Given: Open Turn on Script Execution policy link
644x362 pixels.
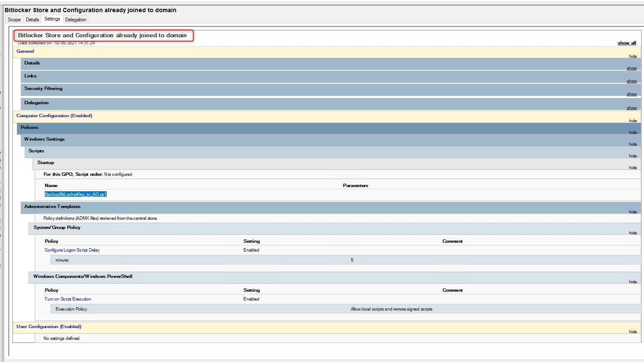Looking at the screenshot, I should coord(68,299).
